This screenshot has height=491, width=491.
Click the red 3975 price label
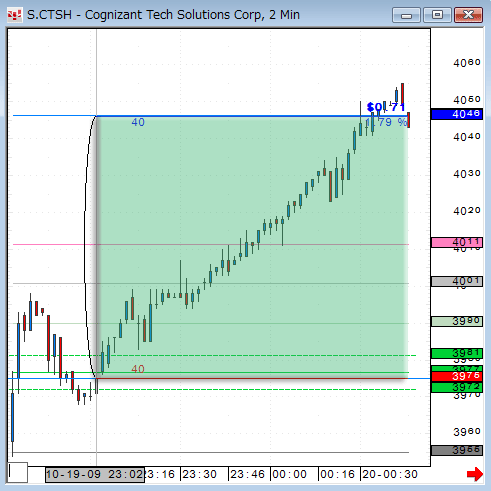(x=457, y=376)
